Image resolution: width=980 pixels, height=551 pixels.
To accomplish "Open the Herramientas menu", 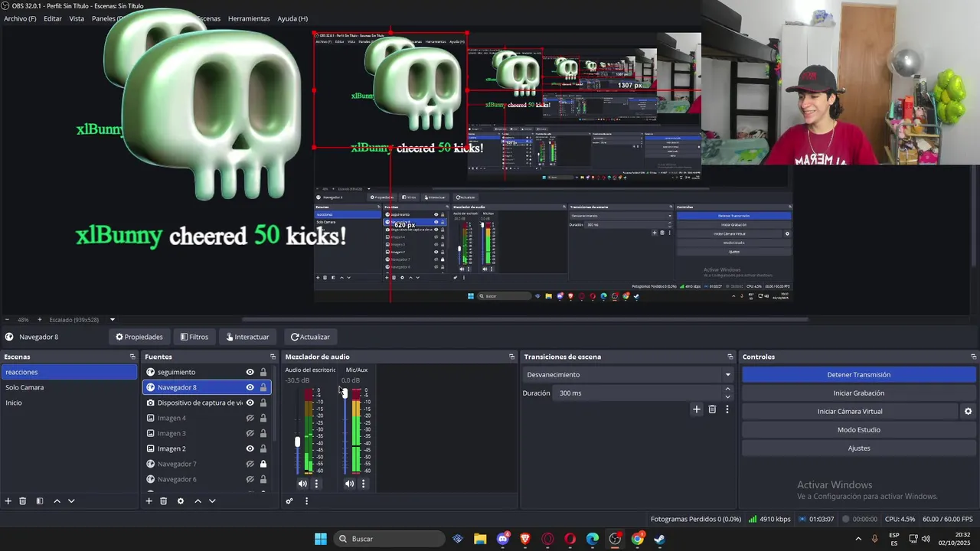I will click(x=249, y=18).
